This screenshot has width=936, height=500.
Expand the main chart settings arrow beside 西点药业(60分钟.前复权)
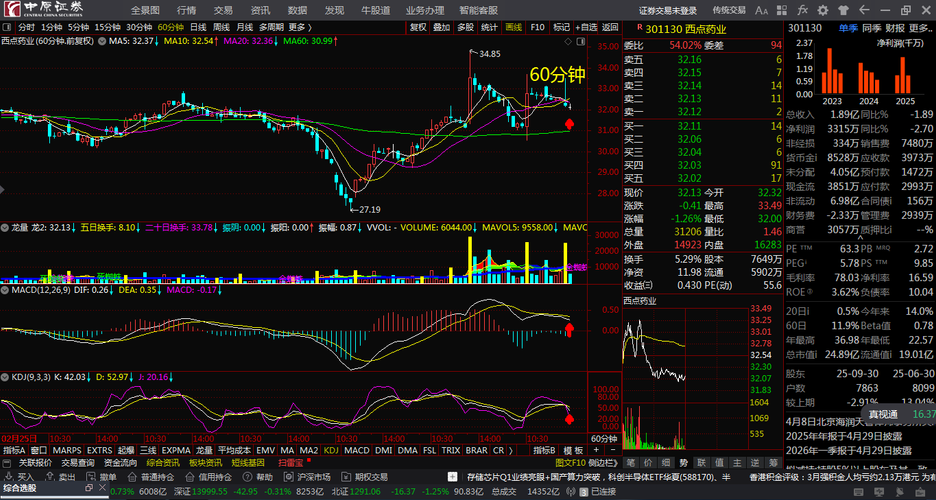pos(103,41)
